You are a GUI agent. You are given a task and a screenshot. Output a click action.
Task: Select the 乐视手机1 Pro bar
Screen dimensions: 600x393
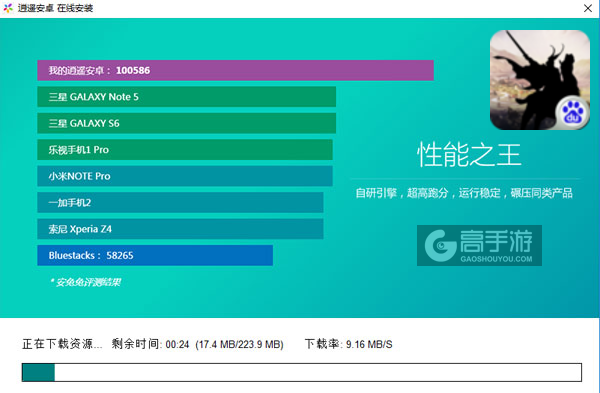[185, 150]
